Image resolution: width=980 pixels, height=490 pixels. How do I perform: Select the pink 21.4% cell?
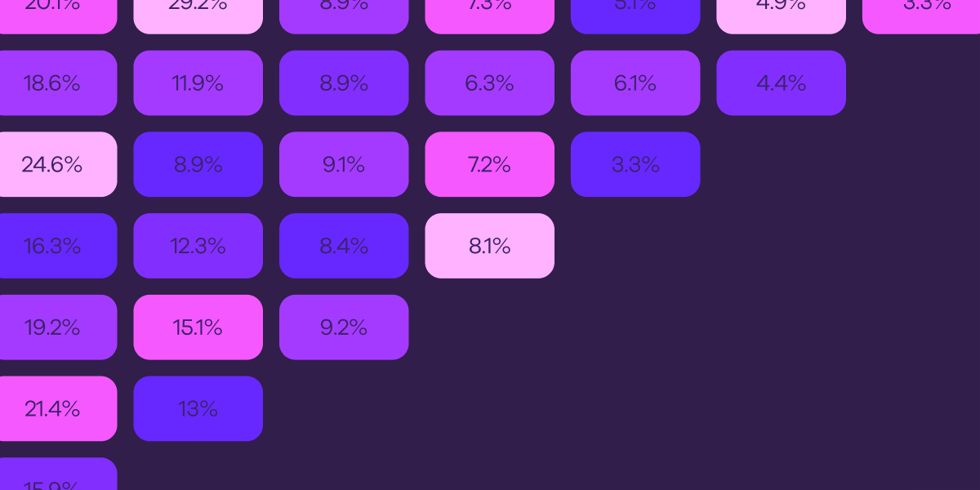point(52,408)
